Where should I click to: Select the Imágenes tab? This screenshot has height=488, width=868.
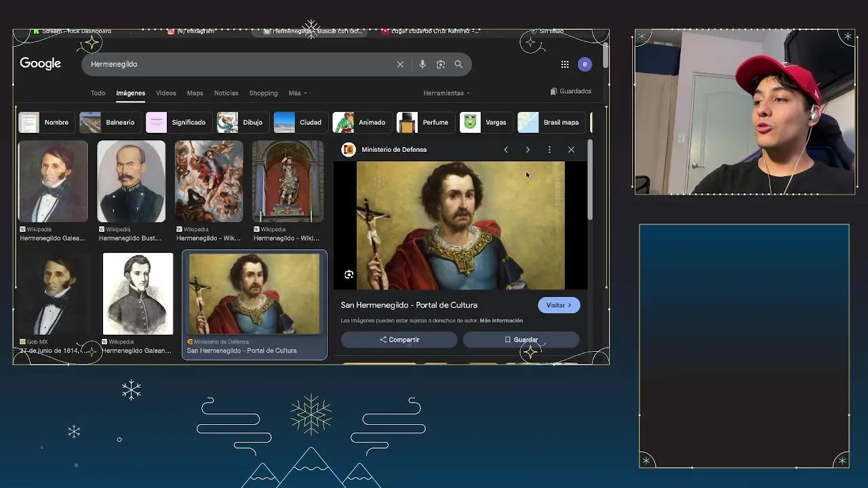click(x=130, y=93)
